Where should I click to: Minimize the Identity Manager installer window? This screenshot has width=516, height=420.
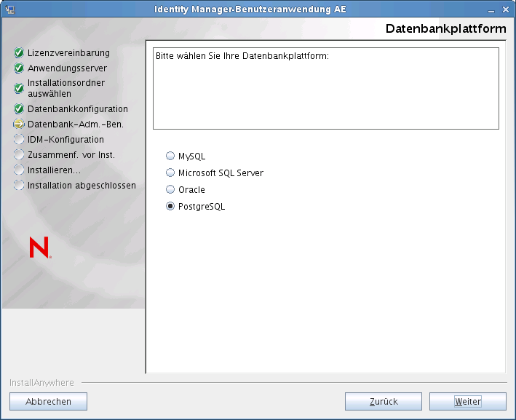coord(491,10)
